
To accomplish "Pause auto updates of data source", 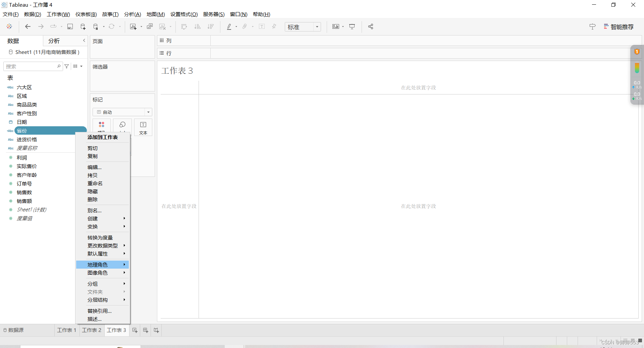I will (x=96, y=26).
